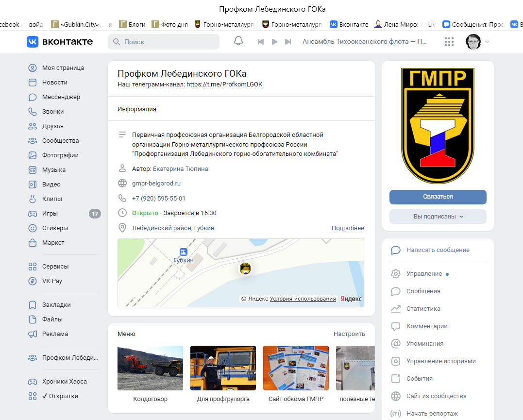Click phone number +7 (920) 595-55-01
The image size is (523, 420).
(158, 199)
